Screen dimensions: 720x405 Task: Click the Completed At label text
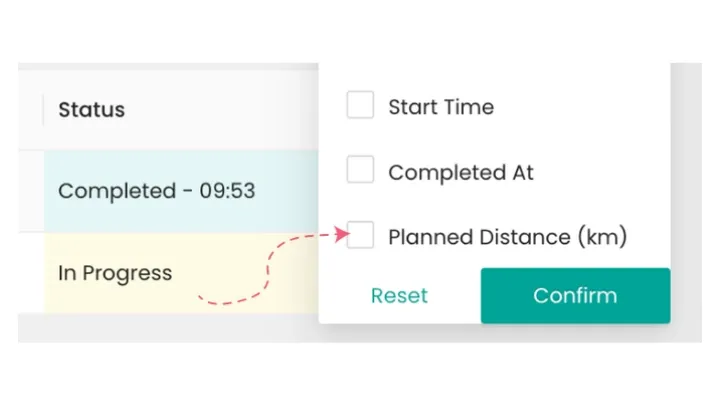pos(461,173)
